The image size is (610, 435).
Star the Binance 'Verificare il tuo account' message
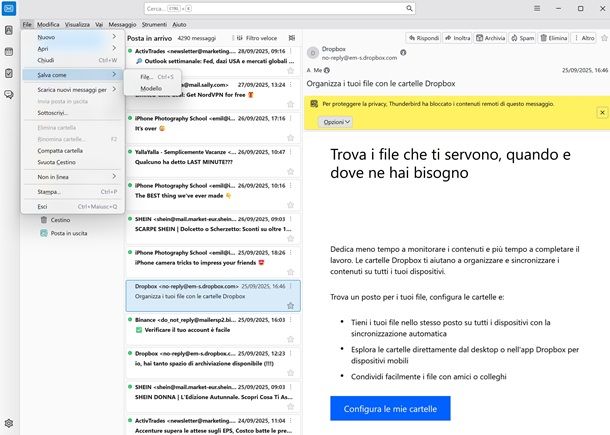[290, 339]
